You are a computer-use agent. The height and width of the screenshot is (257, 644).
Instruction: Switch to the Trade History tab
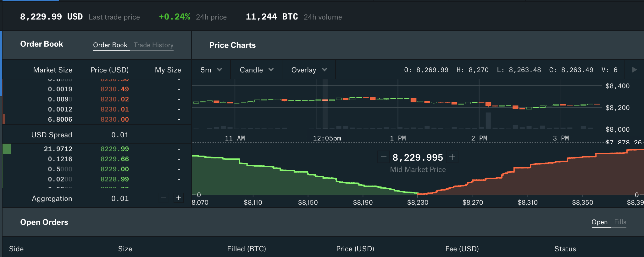(153, 45)
